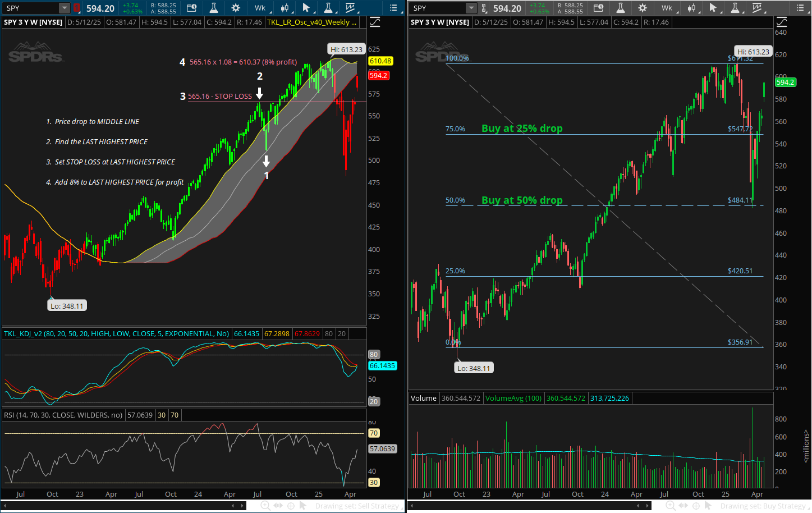Open patterns icon menu on right chart

point(758,8)
